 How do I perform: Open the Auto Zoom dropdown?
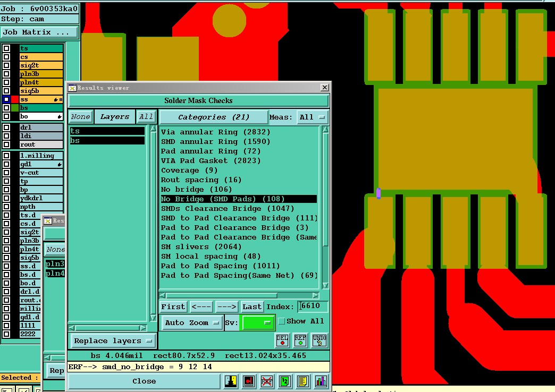pyautogui.click(x=191, y=322)
